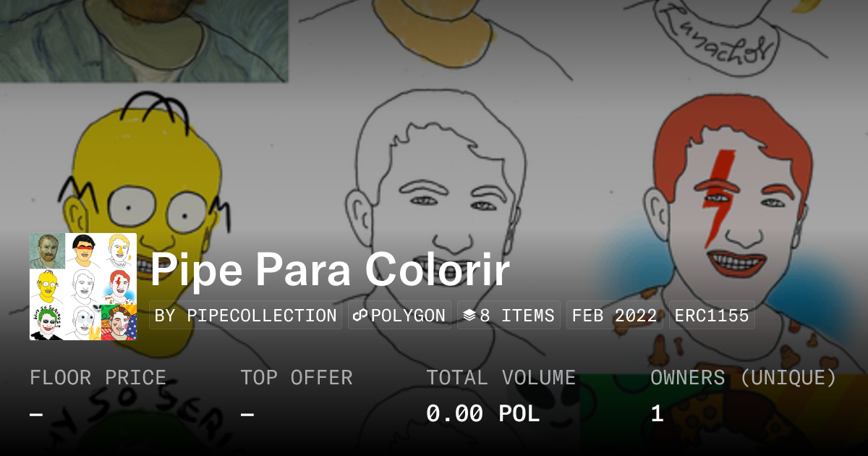Viewport: 868px width, 456px height.
Task: Click the FEB 2022 date badge
Action: (614, 316)
